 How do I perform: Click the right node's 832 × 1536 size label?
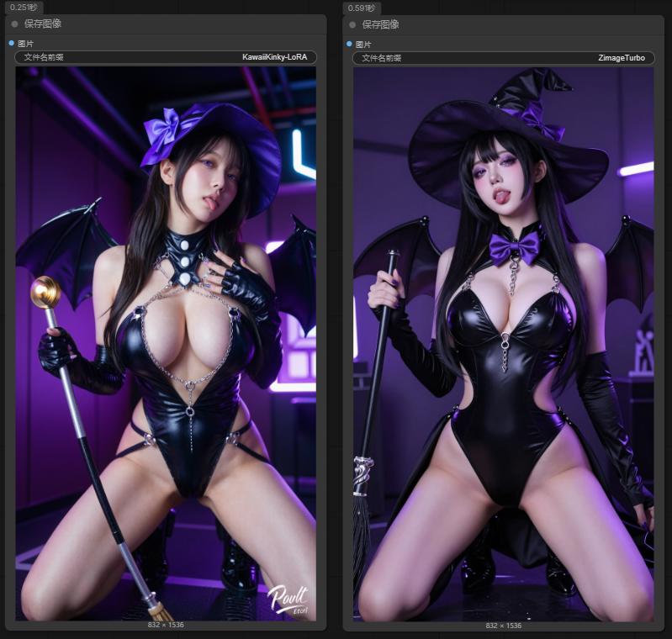504,626
